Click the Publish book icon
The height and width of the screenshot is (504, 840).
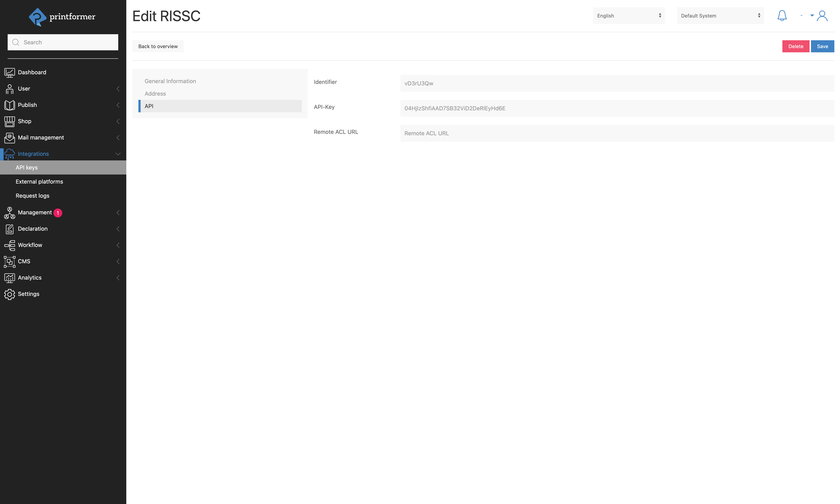click(9, 105)
